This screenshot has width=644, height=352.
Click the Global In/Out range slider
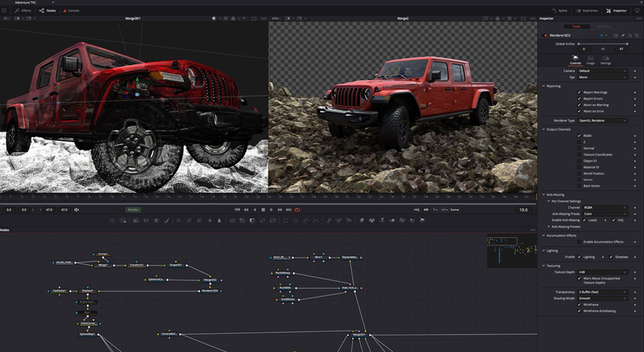click(603, 44)
